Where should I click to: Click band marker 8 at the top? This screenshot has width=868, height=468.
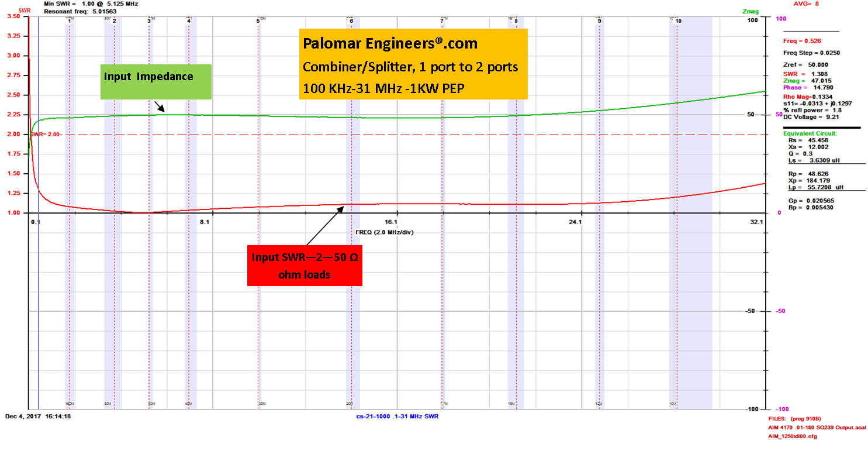pos(516,20)
